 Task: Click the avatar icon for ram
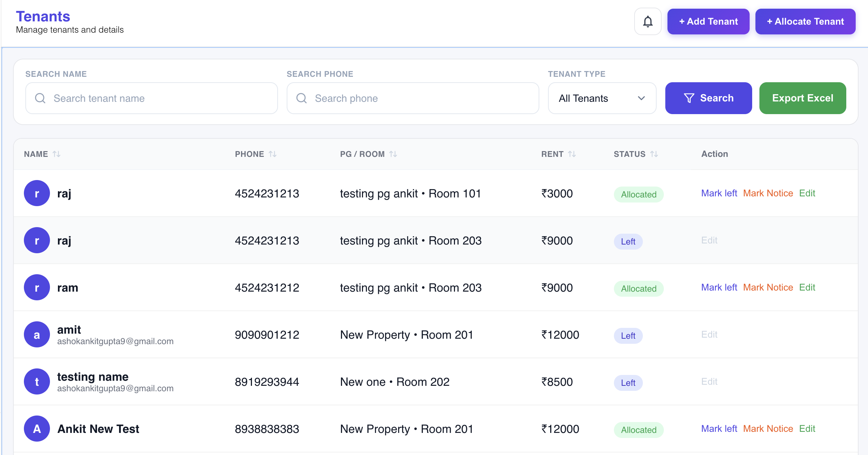pos(37,287)
